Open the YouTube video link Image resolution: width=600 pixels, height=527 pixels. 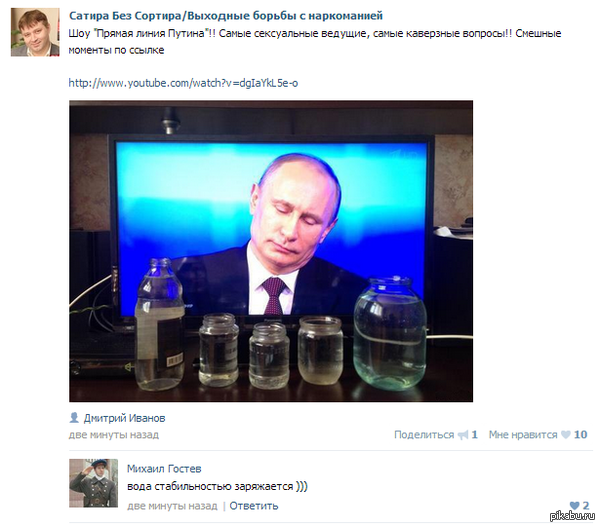click(183, 83)
